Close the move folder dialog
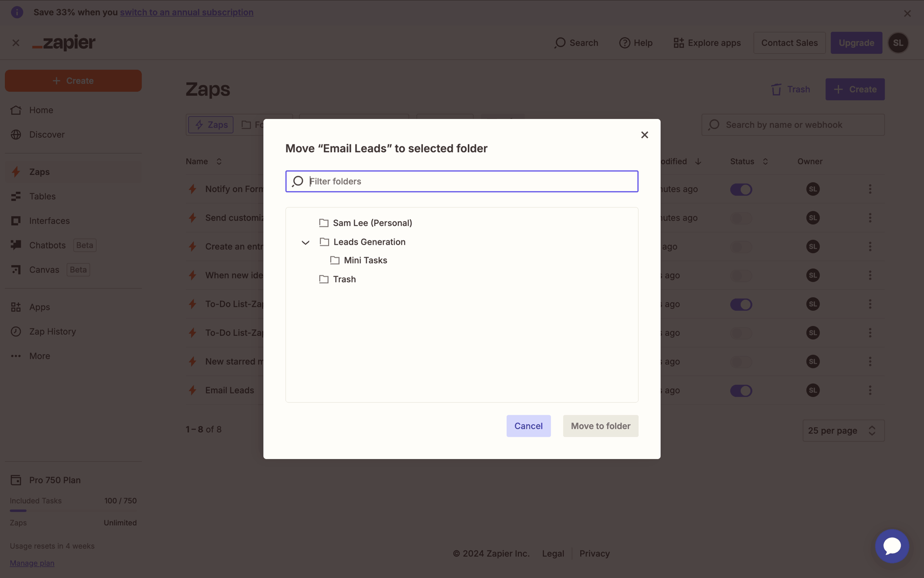This screenshot has width=924, height=578. pyautogui.click(x=644, y=135)
